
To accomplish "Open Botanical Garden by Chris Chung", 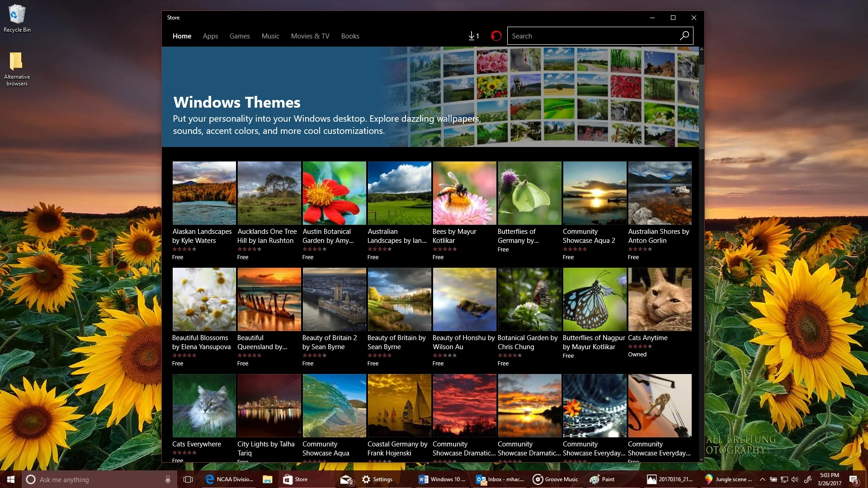I will [x=529, y=317].
